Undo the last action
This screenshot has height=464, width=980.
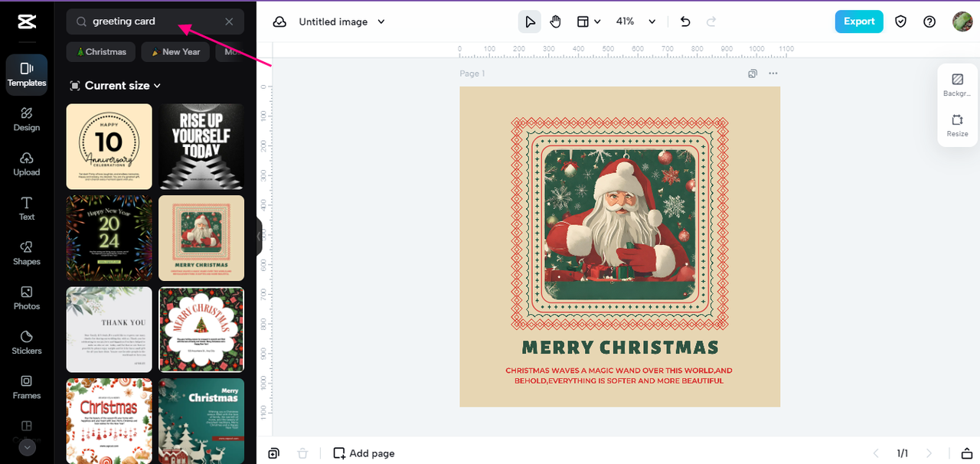[685, 21]
